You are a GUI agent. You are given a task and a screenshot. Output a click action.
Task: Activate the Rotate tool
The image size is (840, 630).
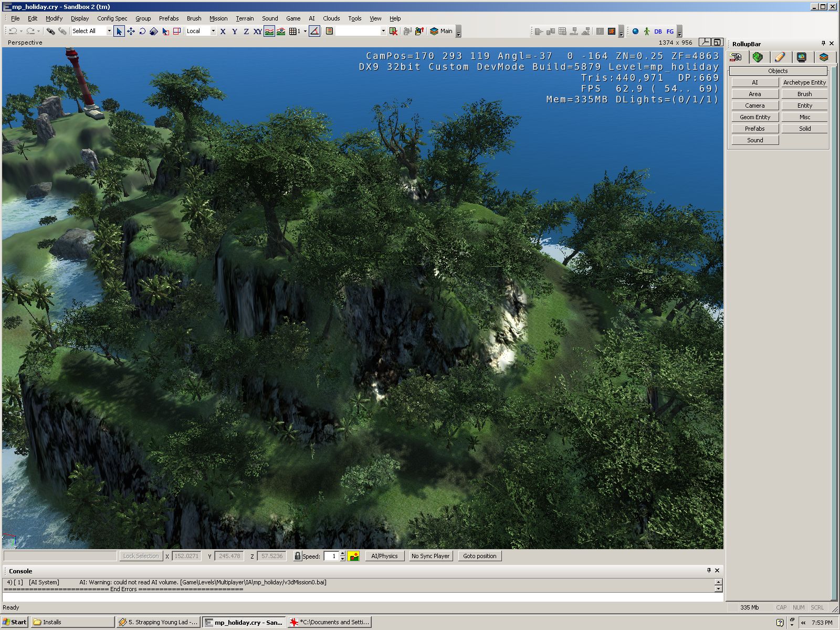click(x=142, y=31)
